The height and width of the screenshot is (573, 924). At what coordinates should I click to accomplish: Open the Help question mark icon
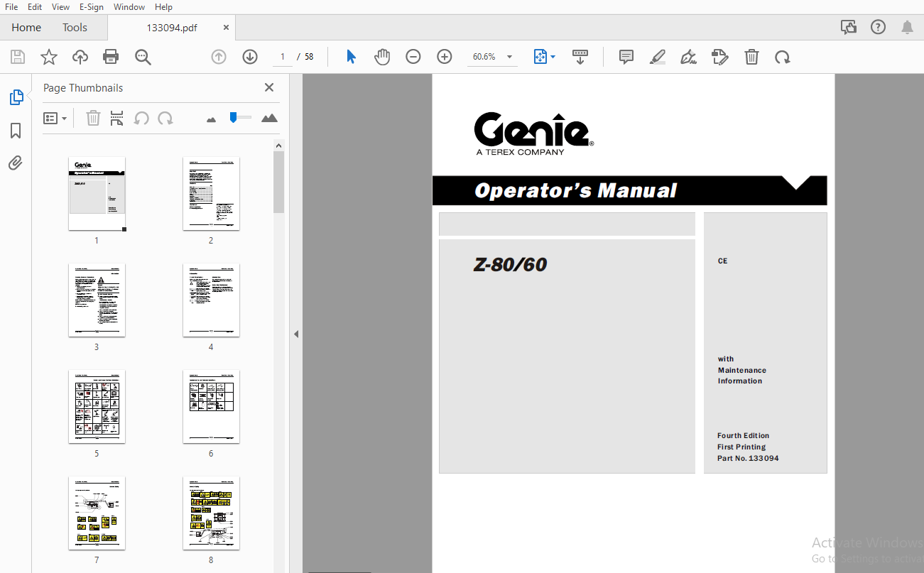point(879,27)
